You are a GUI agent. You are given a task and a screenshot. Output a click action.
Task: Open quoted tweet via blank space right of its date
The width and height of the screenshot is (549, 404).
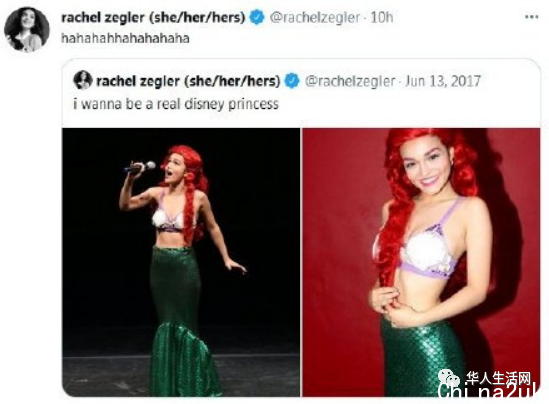(509, 81)
